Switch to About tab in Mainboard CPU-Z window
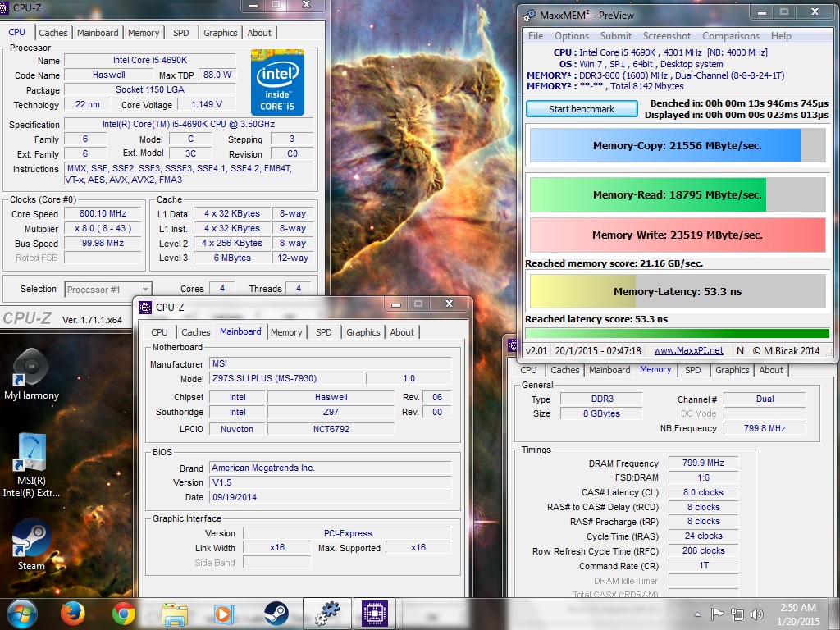The width and height of the screenshot is (840, 630). click(402, 332)
